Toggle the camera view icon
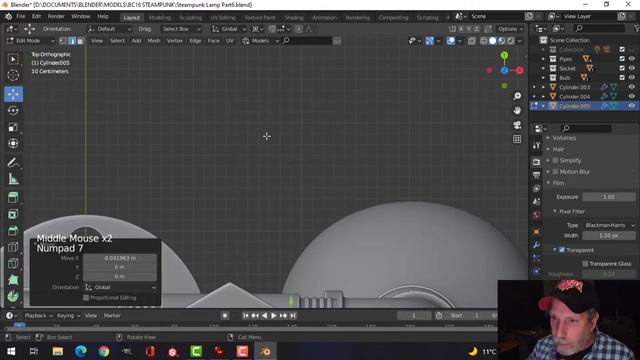Image resolution: width=640 pixels, height=360 pixels. (517, 125)
